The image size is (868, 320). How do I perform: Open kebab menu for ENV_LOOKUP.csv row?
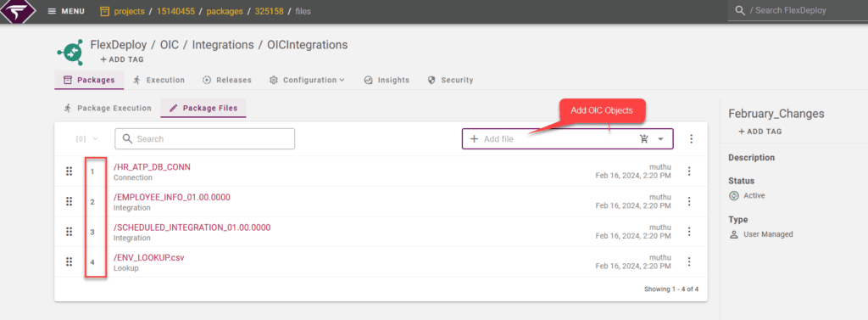coord(689,261)
